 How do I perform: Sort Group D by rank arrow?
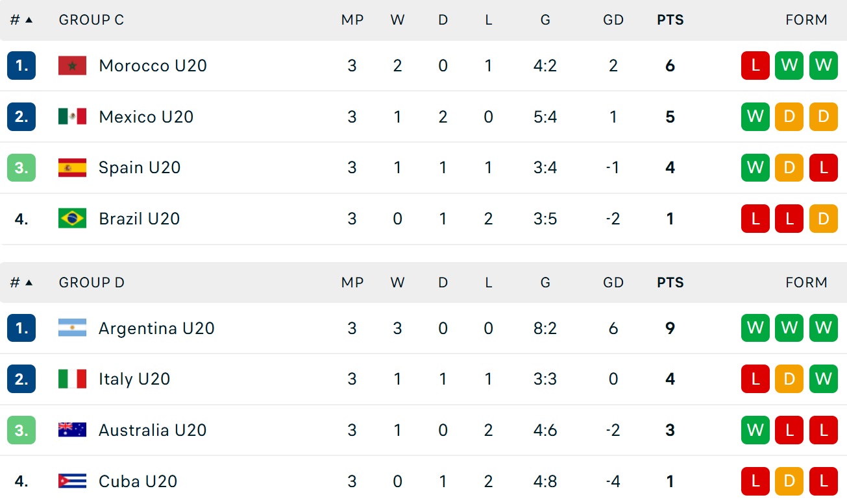(x=29, y=283)
